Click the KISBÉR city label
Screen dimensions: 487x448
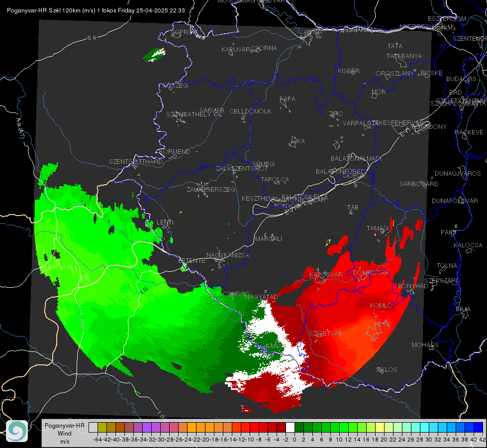tap(349, 71)
